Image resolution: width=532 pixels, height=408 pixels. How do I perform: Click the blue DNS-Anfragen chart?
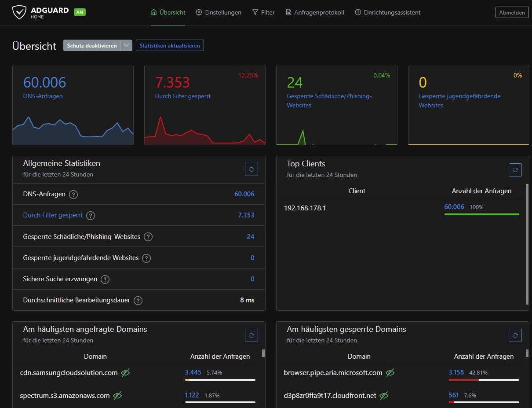pos(73,131)
